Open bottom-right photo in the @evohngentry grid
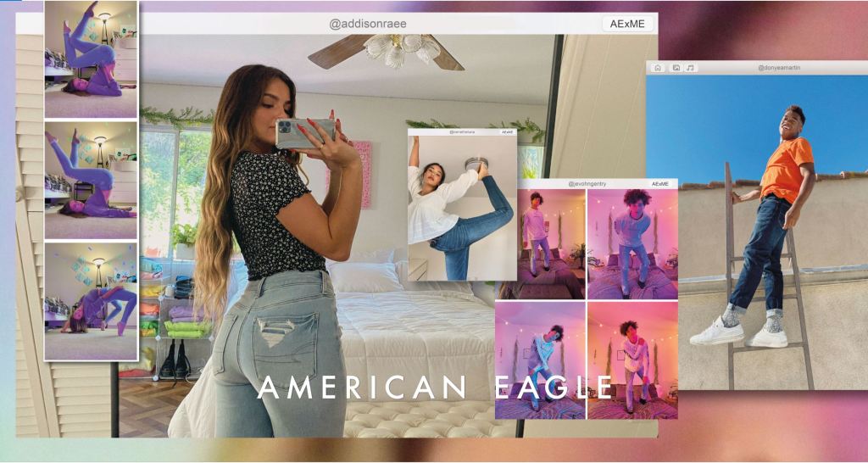The height and width of the screenshot is (463, 868). point(632,360)
